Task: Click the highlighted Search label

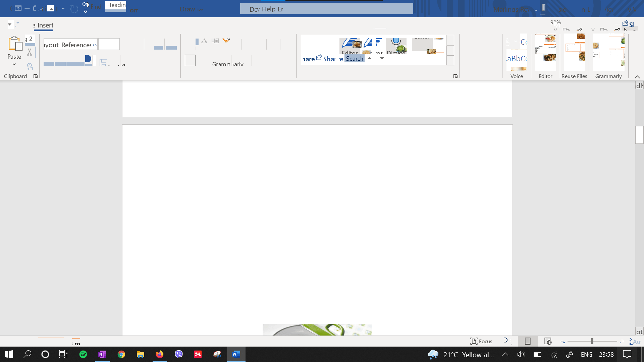Action: pyautogui.click(x=355, y=59)
